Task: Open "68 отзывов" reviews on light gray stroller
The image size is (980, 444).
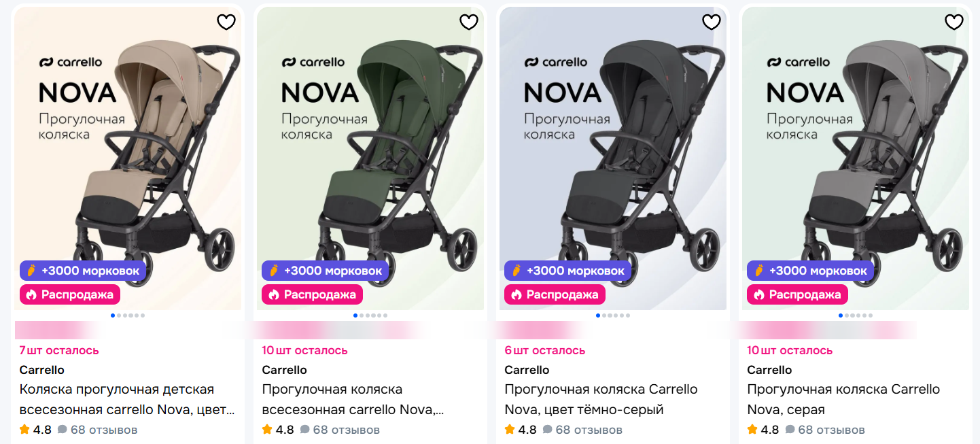Action: point(831,430)
